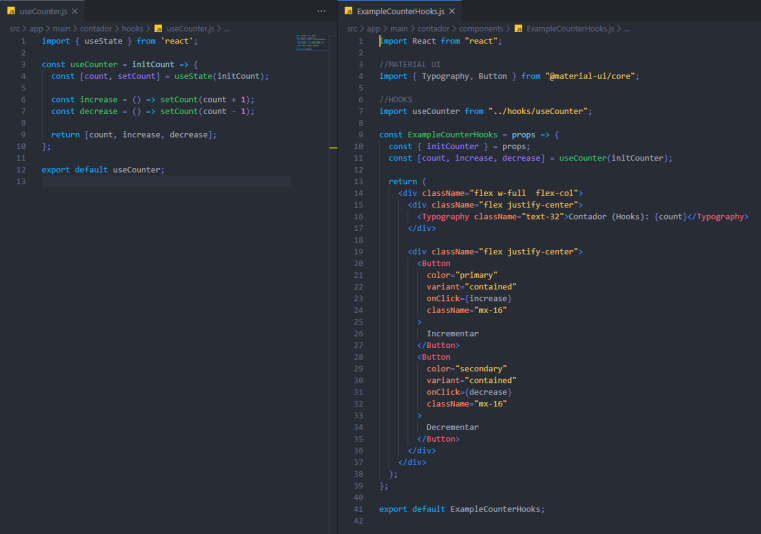The width and height of the screenshot is (761, 534).
Task: Open the left editor's More Actions menu
Action: click(321, 10)
